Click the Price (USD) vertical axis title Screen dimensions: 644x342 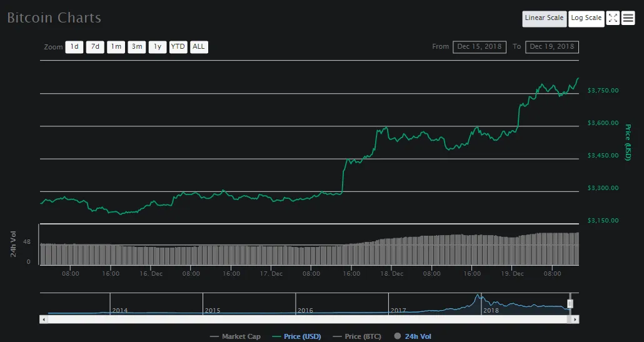tap(628, 142)
